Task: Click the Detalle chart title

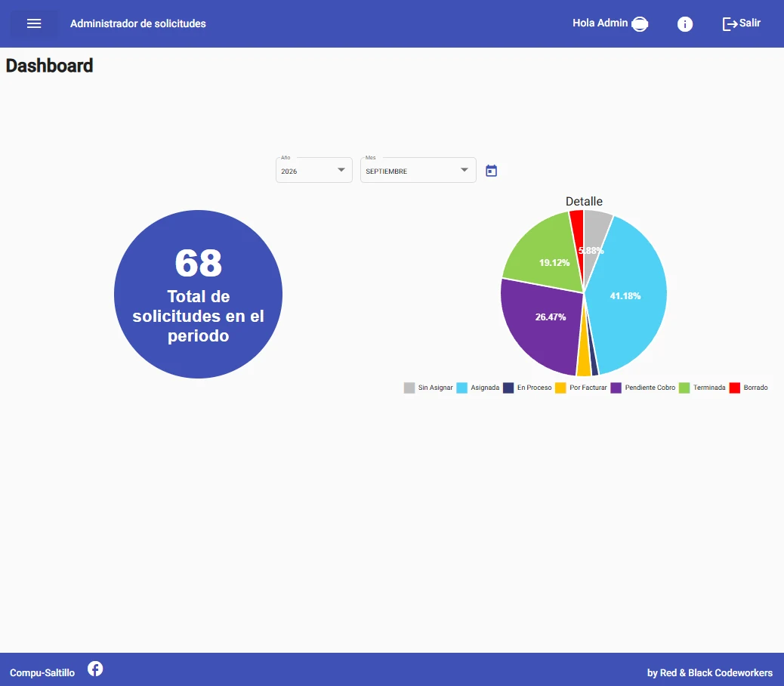Action: click(584, 201)
